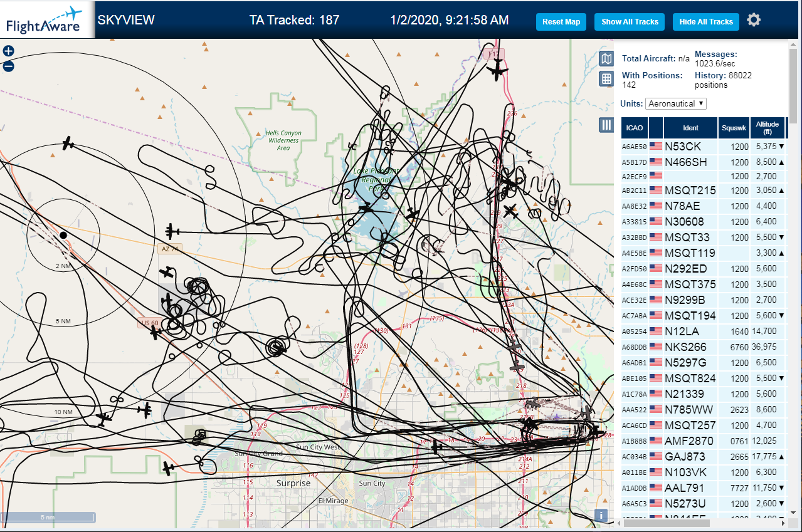This screenshot has width=802, height=532.
Task: Sort table by Ident column header
Action: [x=690, y=128]
